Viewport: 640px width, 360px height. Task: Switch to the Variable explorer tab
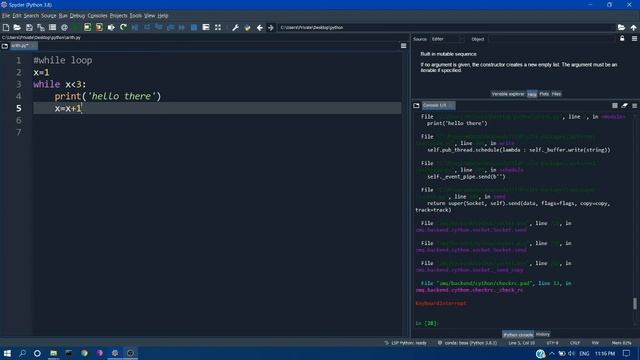tap(508, 94)
